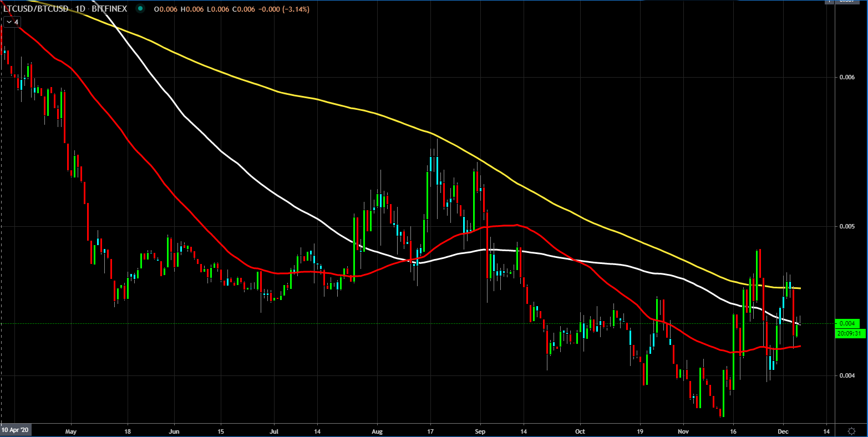Click the 0.006 price axis label

pyautogui.click(x=846, y=77)
